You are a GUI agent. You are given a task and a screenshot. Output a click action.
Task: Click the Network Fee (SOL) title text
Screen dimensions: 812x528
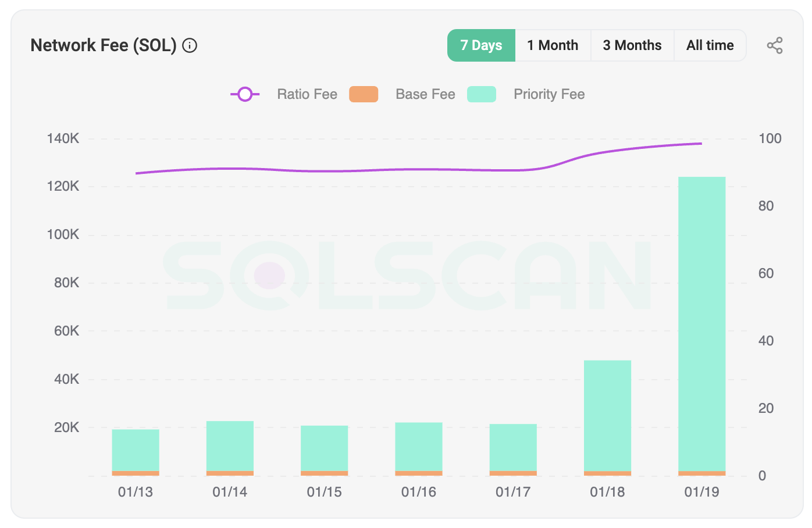(104, 45)
